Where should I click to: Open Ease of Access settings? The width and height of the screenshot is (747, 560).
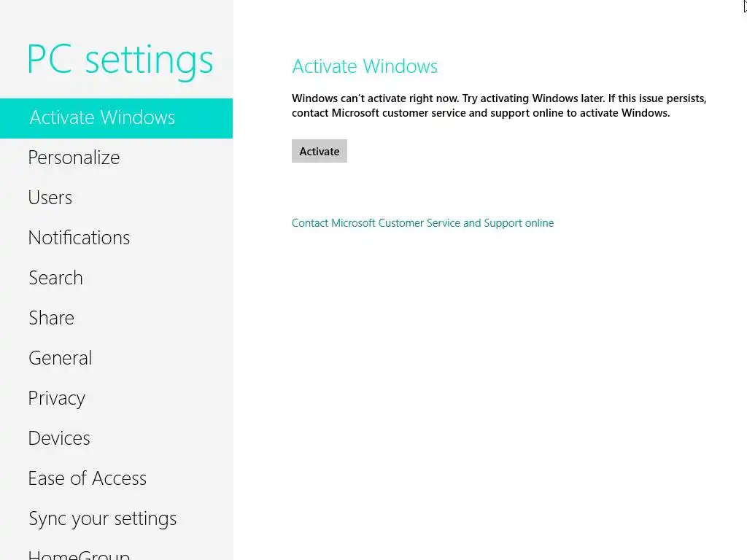(x=88, y=478)
